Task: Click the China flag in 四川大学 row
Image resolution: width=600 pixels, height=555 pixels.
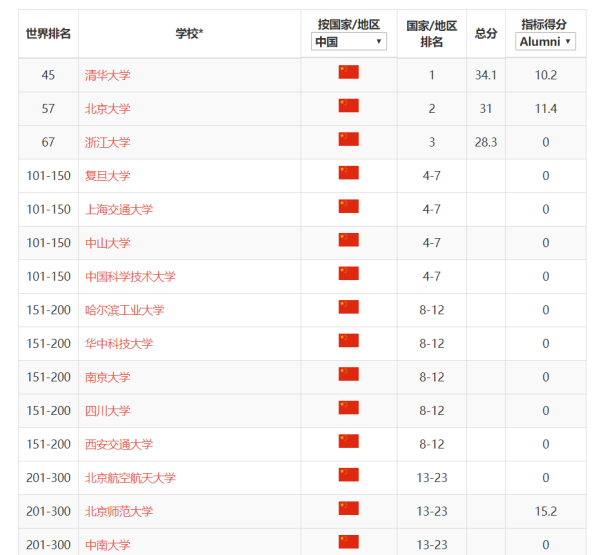Action: (x=349, y=408)
